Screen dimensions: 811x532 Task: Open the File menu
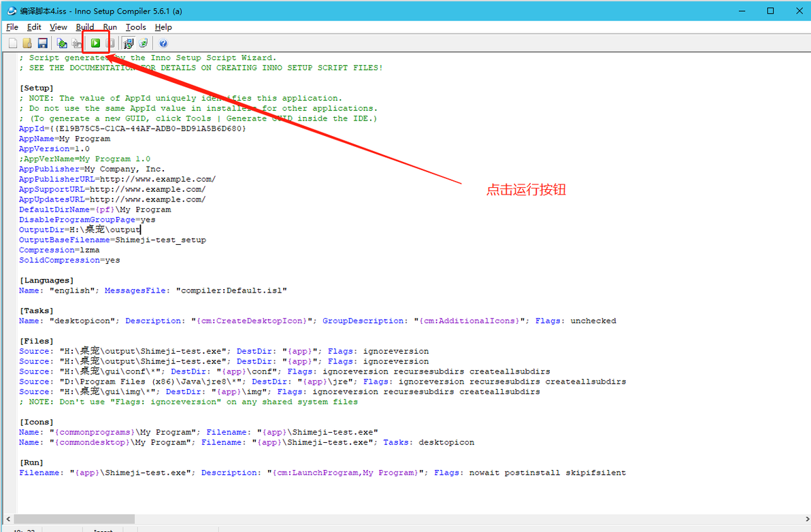click(12, 27)
